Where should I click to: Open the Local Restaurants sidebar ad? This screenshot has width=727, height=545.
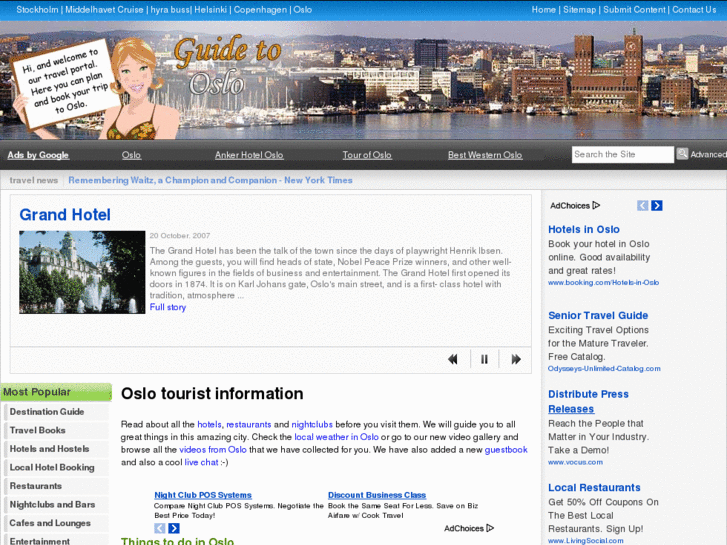coord(594,487)
